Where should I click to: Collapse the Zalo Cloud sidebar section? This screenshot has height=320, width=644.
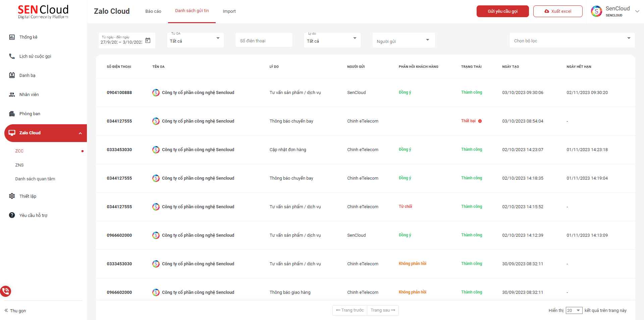point(80,133)
